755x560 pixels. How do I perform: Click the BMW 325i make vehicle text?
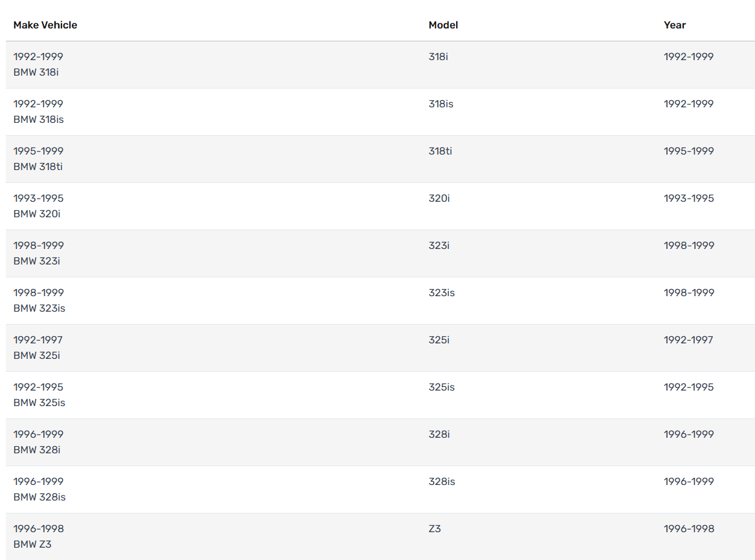tap(37, 356)
